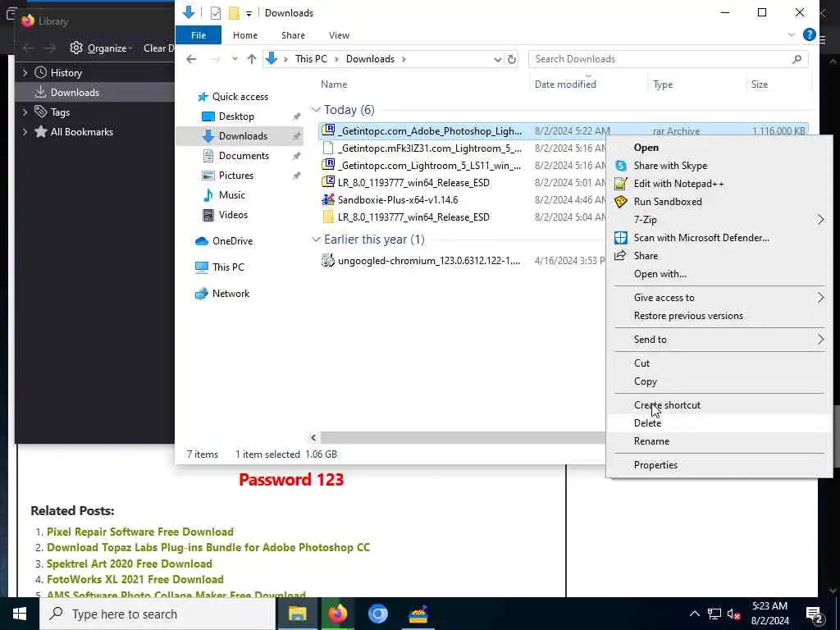This screenshot has width=840, height=630.
Task: Select the ungoogled-chromium installer file
Action: pyautogui.click(x=429, y=261)
